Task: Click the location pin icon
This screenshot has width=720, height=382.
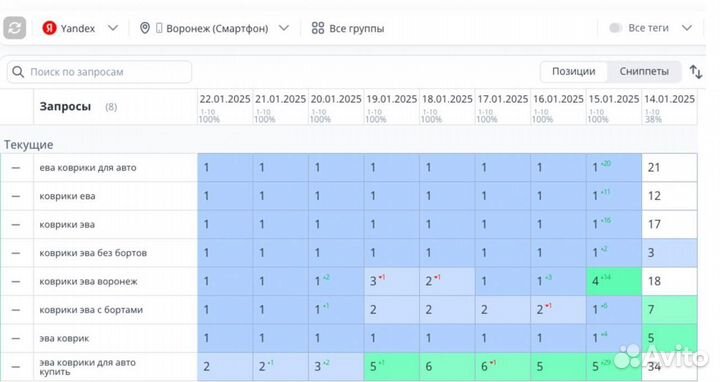Action: pyautogui.click(x=145, y=28)
